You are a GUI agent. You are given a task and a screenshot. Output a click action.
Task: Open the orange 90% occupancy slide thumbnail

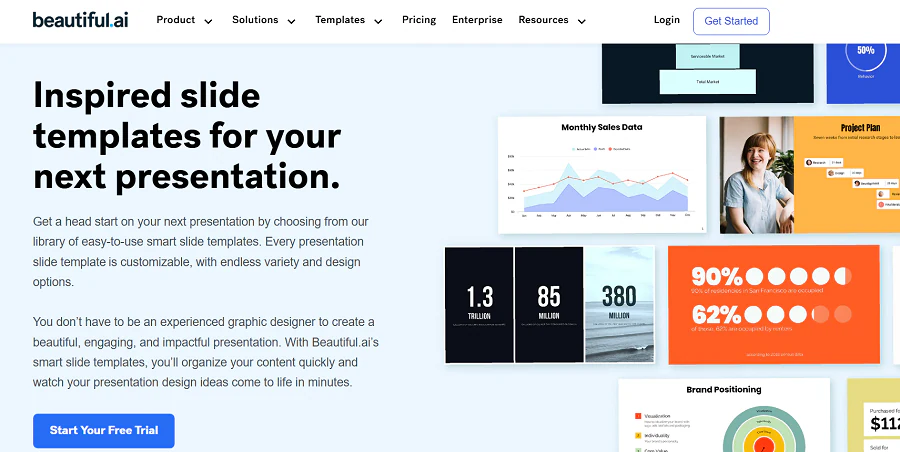point(774,305)
